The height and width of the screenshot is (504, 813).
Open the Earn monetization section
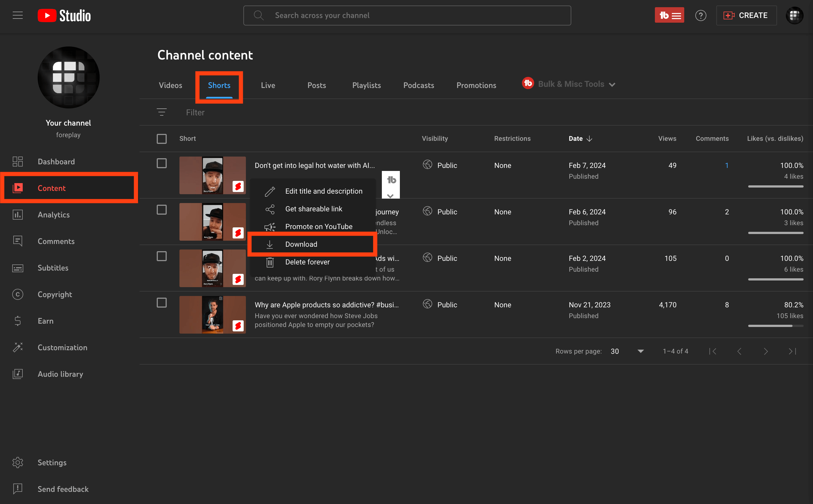point(45,321)
